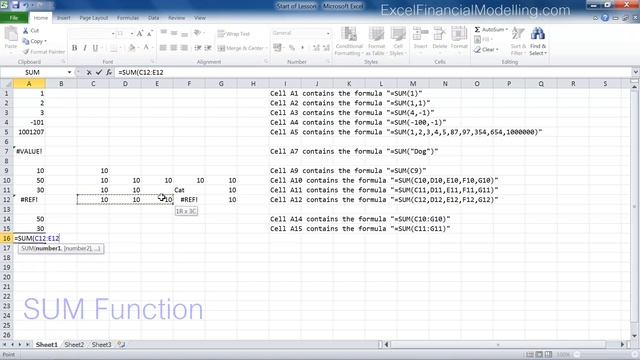
Task: Toggle align text right
Action: pos(184,48)
